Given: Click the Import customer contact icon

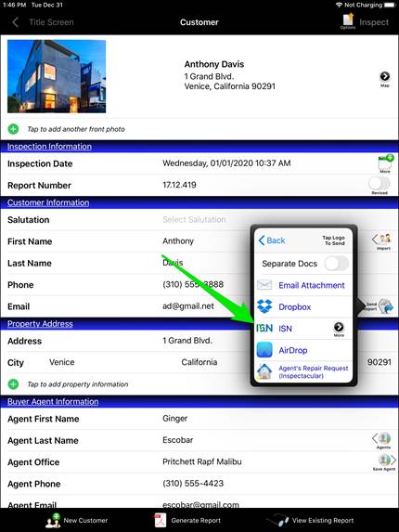Looking at the screenshot, I should point(383,240).
